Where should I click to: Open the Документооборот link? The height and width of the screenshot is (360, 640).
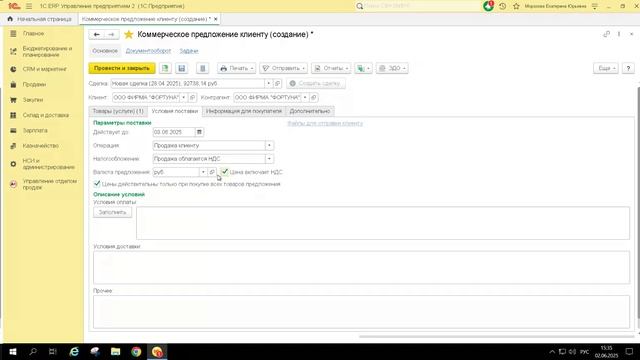point(148,51)
